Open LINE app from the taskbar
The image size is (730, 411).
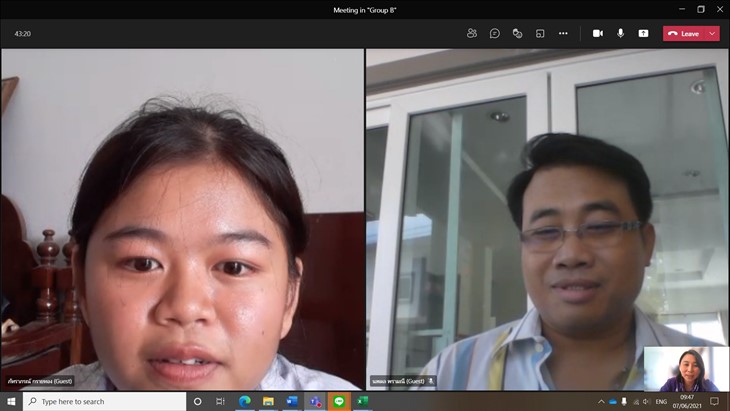pos(338,401)
